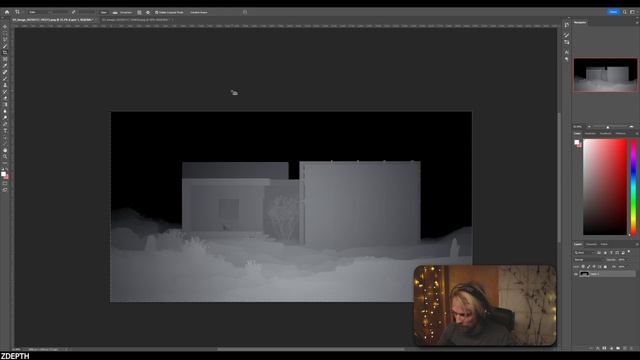The width and height of the screenshot is (640, 360).
Task: Delete layer trash icon
Action: pyautogui.click(x=631, y=348)
